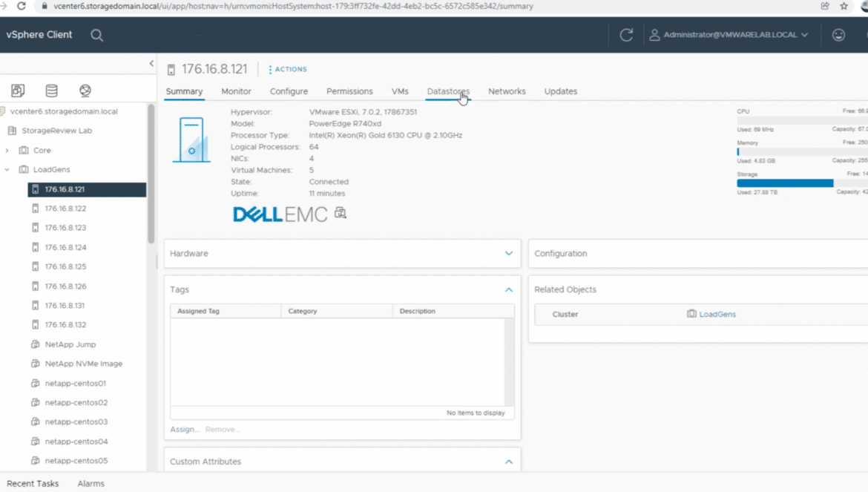Select the netapp-centos04 virtual machine
The height and width of the screenshot is (492, 868).
tap(76, 442)
